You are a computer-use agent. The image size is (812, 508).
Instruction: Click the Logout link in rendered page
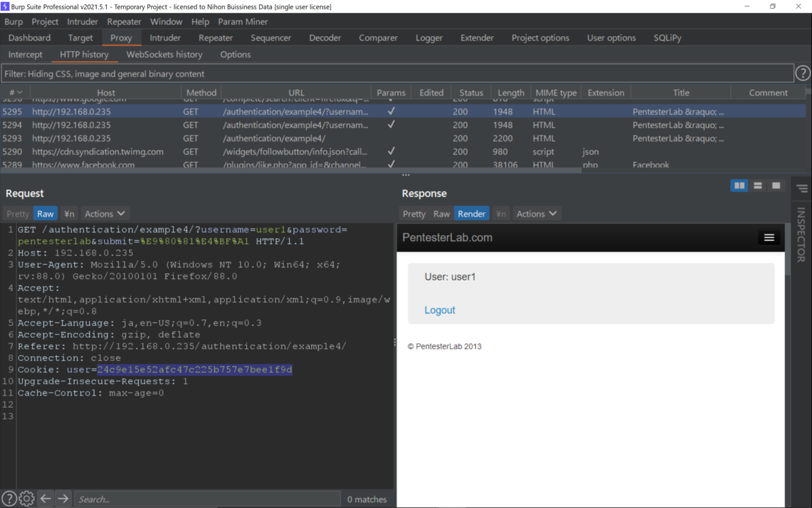pos(440,310)
